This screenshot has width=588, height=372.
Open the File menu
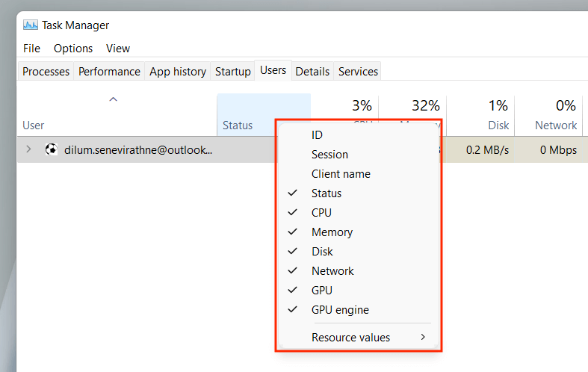coord(31,49)
